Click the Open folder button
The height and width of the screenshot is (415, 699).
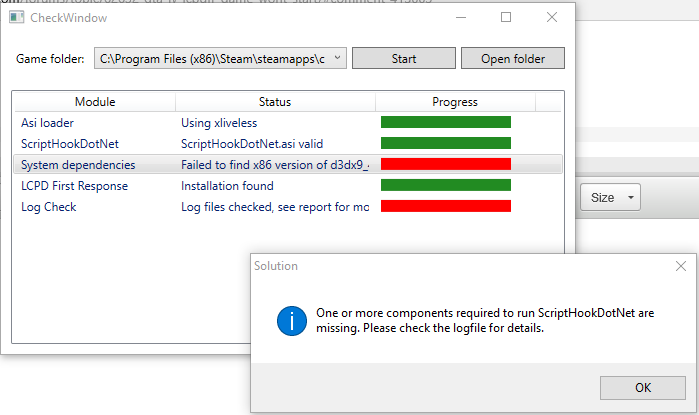512,59
